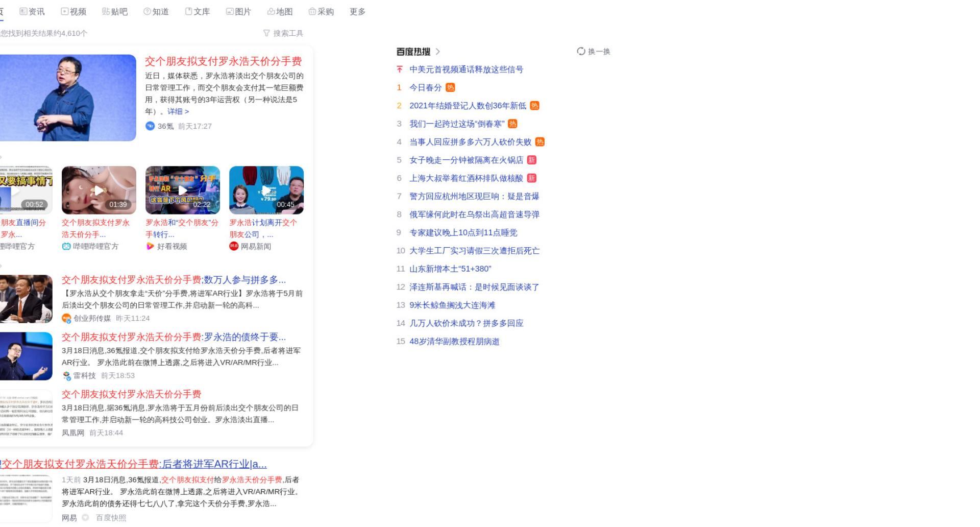Click the 热 badge beside 今日春分
The image size is (980, 527).
pyautogui.click(x=450, y=87)
